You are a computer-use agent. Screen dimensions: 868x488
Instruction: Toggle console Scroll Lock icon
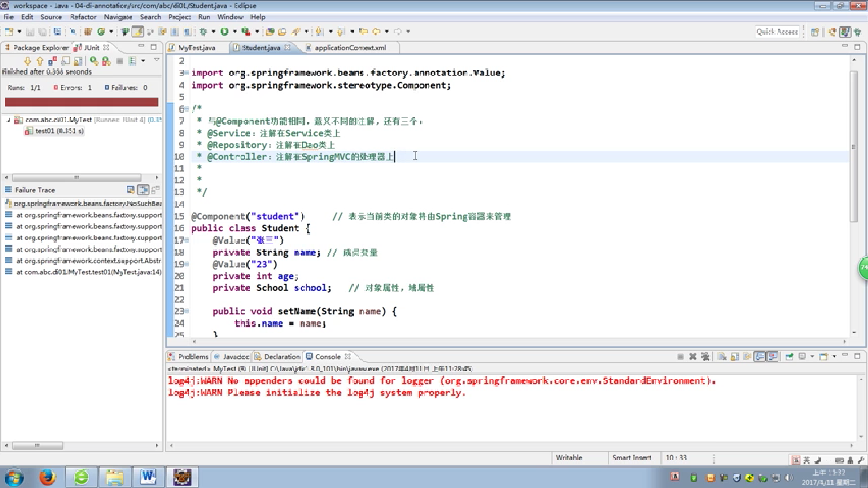(735, 357)
